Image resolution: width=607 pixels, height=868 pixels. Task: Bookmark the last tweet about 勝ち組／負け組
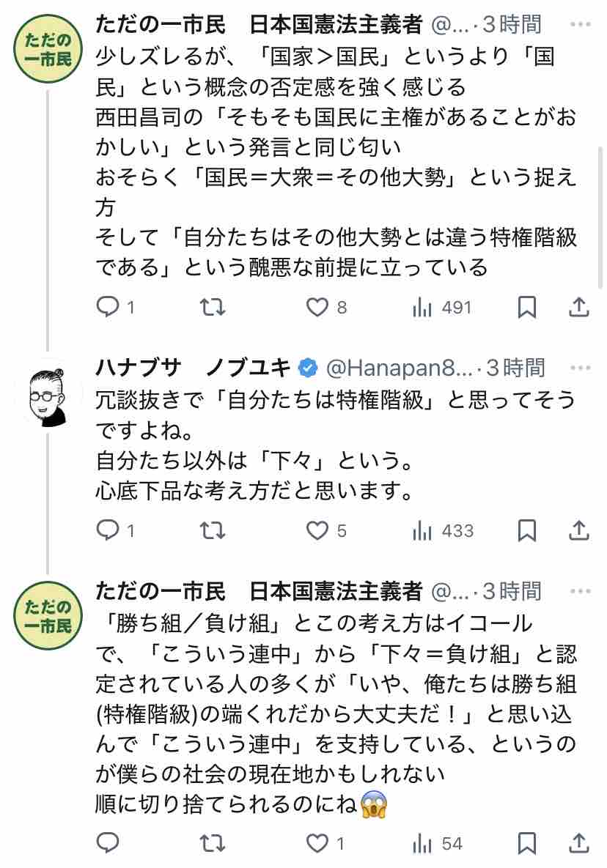[526, 844]
